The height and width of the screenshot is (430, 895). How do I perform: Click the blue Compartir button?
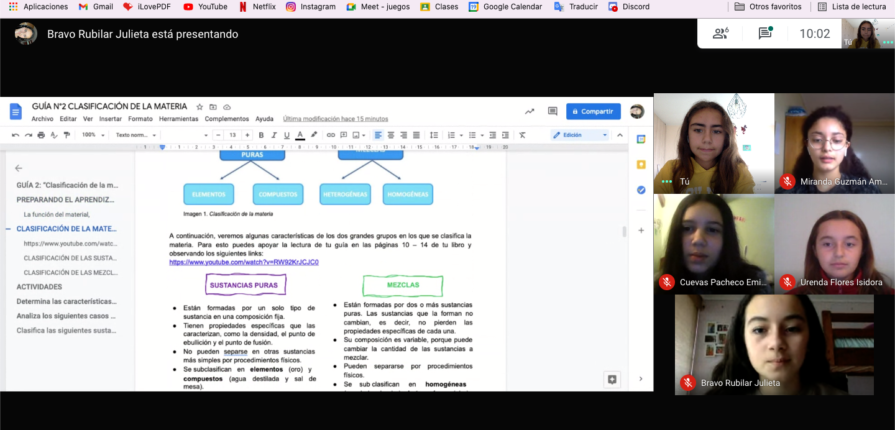pos(593,111)
